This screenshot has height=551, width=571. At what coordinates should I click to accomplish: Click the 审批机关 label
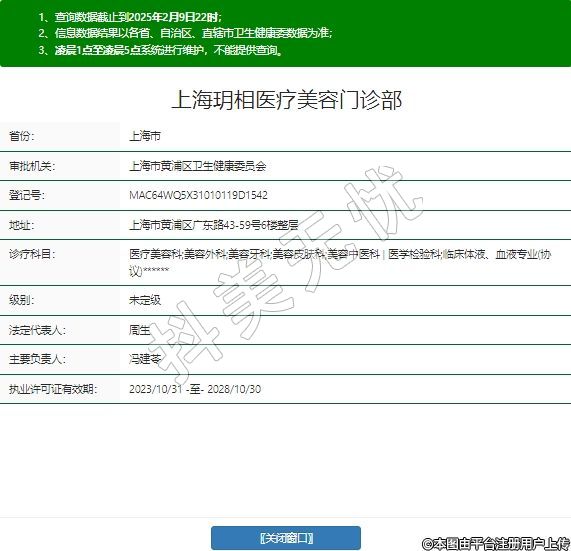tap(32, 166)
